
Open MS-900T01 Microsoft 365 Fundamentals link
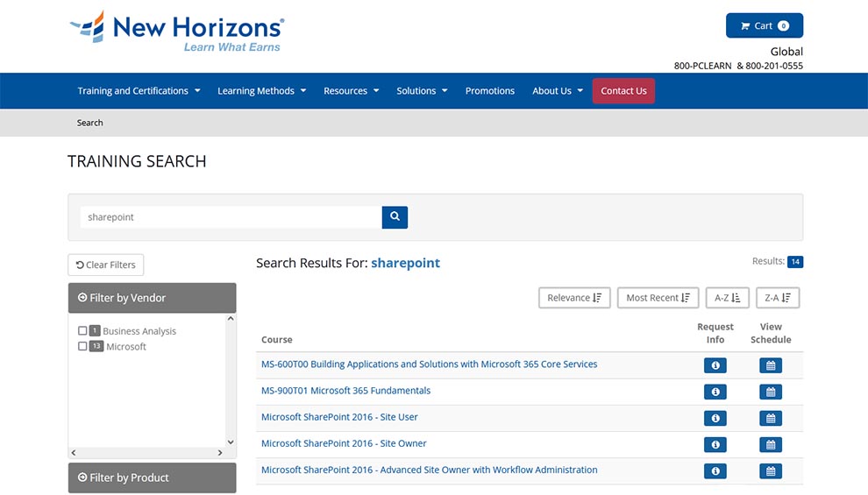(345, 391)
